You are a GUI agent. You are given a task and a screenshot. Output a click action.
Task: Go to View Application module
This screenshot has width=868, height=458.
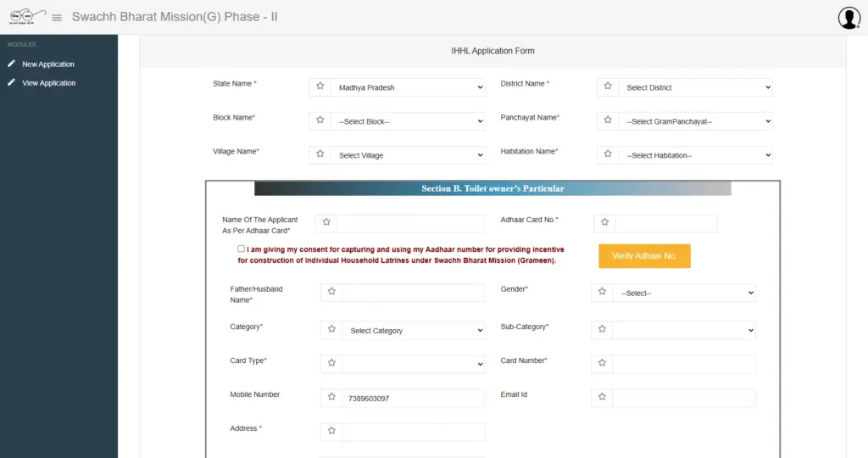[x=48, y=83]
